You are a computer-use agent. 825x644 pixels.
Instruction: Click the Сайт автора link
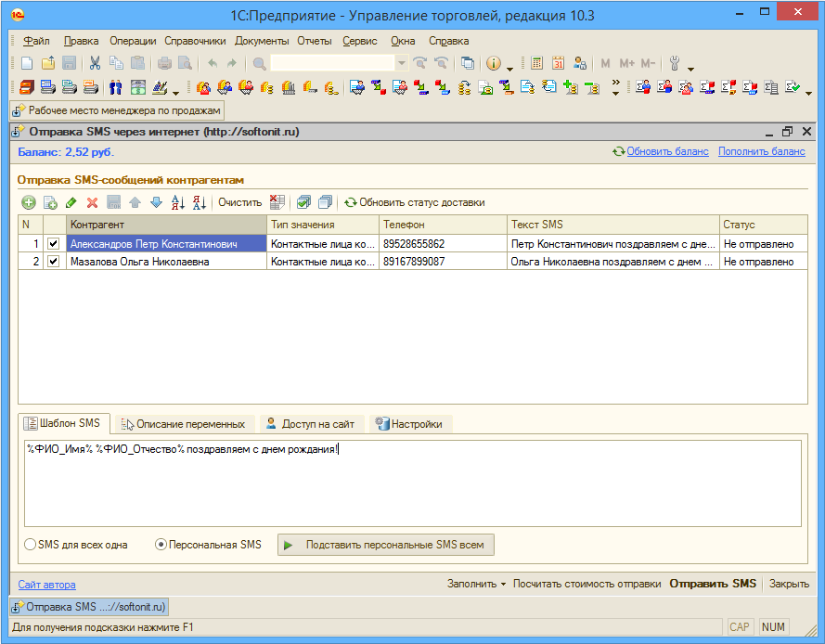tap(46, 584)
